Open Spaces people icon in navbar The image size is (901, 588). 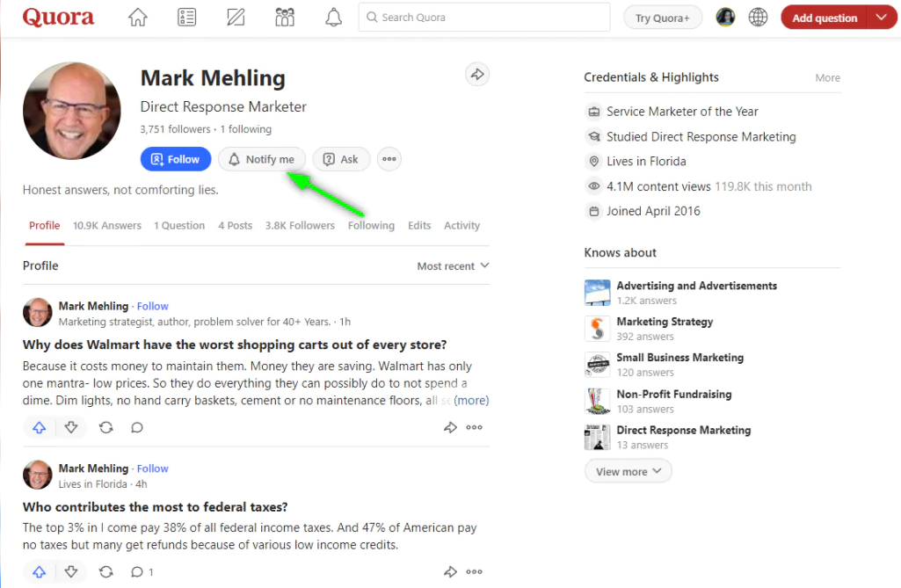pos(285,18)
